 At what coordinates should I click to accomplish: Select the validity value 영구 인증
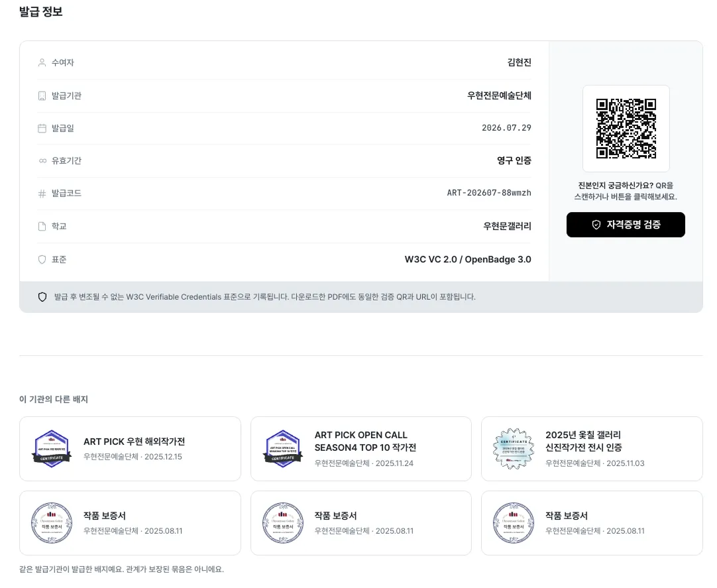pyautogui.click(x=514, y=160)
